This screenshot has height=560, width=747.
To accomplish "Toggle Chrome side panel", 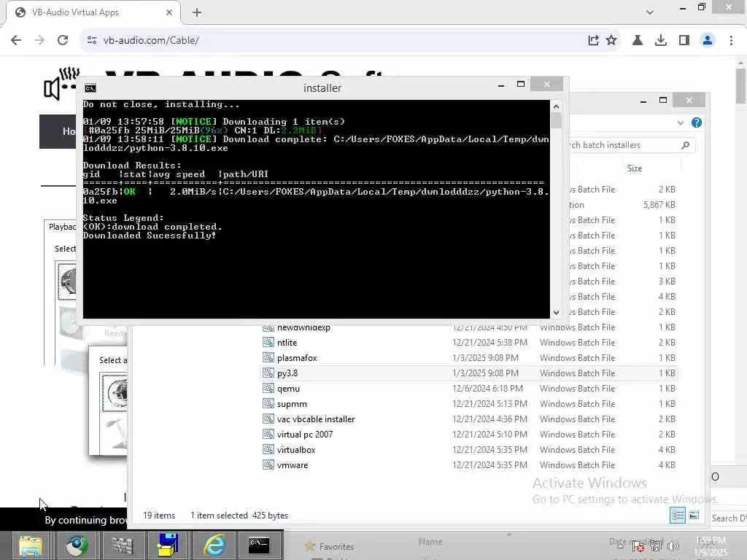I will (x=684, y=41).
